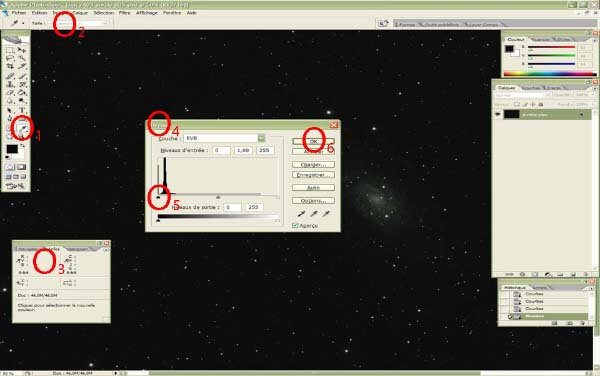Open the eyedropper sample size dropdown
The width and height of the screenshot is (600, 376).
[x=81, y=23]
